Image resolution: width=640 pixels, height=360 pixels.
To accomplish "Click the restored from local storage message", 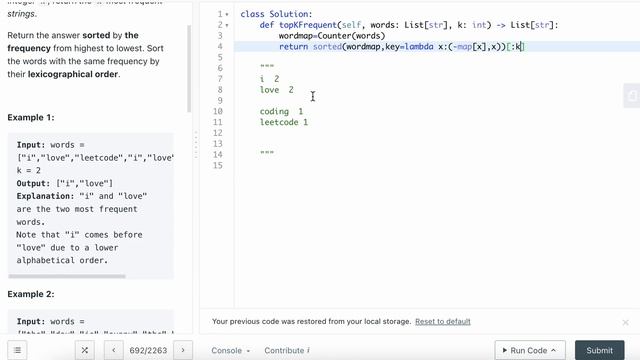I will pyautogui.click(x=311, y=321).
